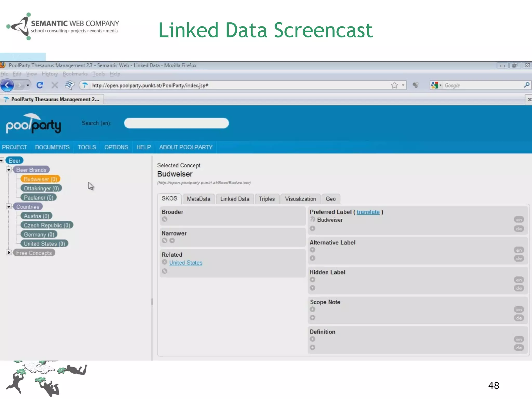
Task: Add German preferred label plus icon
Action: 312,228
